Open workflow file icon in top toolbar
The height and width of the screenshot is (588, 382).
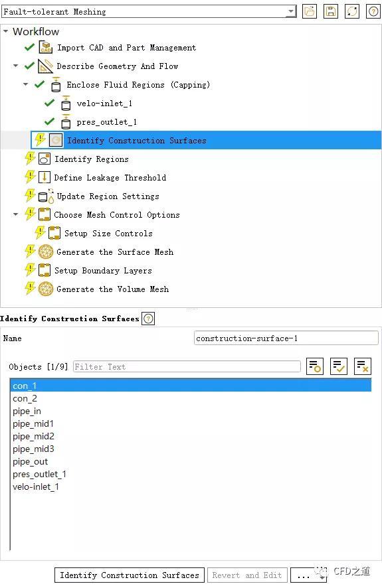(x=310, y=11)
